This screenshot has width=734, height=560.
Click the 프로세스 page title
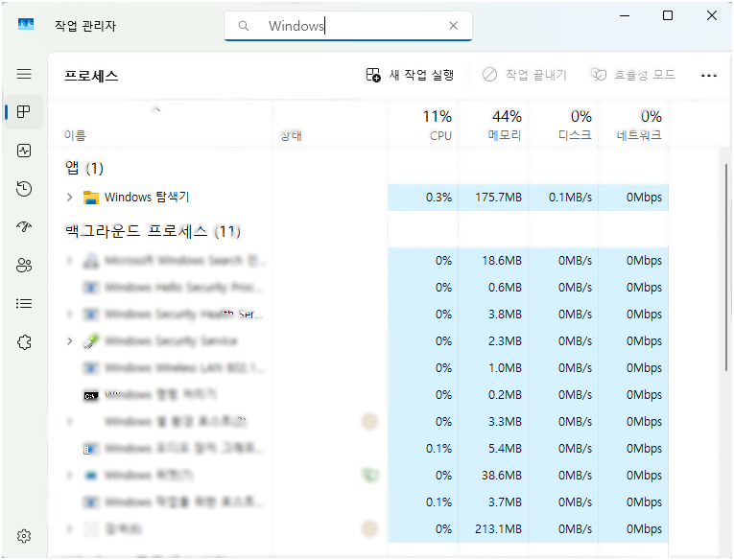coord(91,76)
